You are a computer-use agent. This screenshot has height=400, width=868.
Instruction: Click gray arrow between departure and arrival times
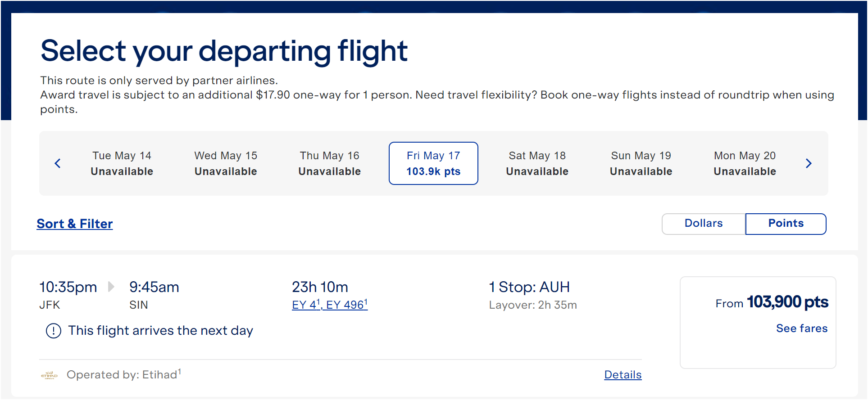click(x=111, y=287)
